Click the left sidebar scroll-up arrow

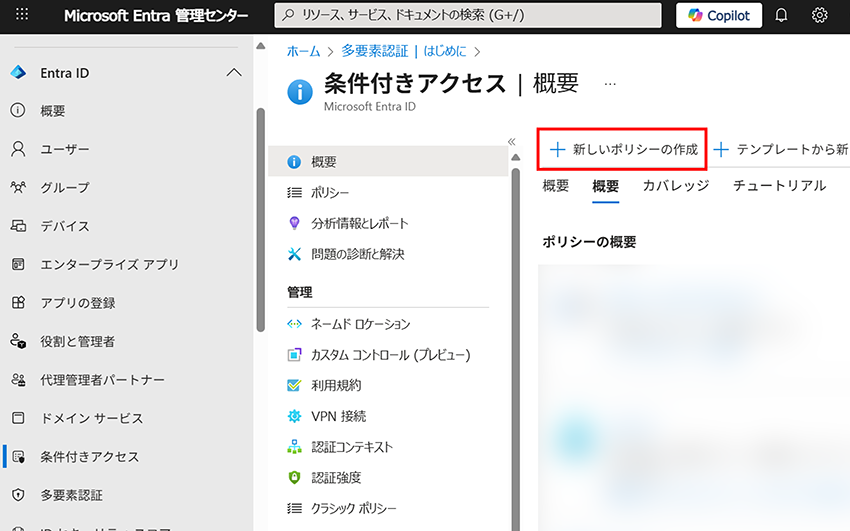pyautogui.click(x=261, y=46)
